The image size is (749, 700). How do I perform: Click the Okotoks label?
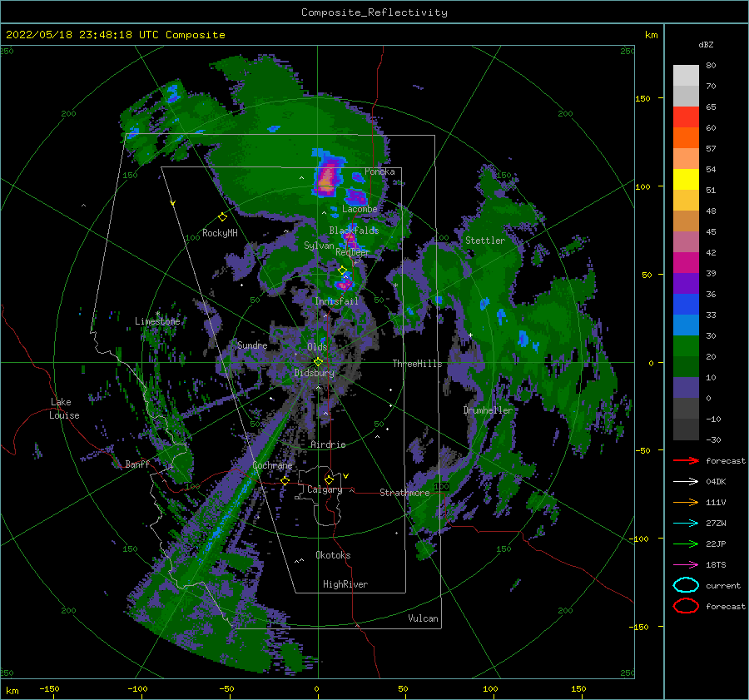[x=333, y=555]
